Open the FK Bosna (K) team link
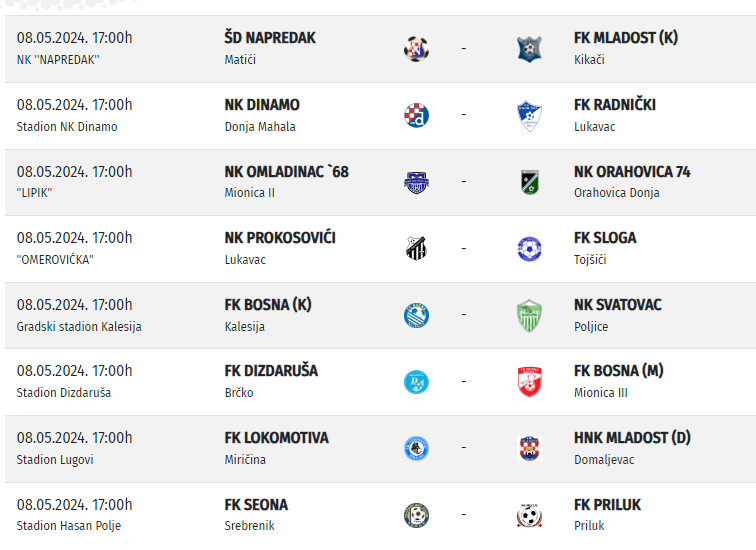The width and height of the screenshot is (756, 550). pos(268,305)
